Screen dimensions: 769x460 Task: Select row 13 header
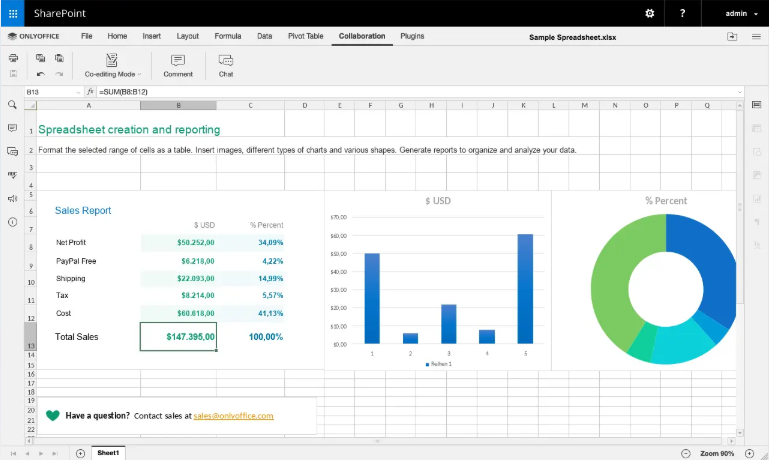point(30,336)
